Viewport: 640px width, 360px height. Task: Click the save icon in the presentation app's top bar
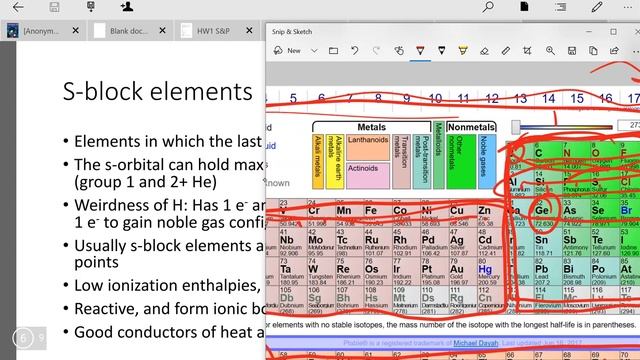click(x=54, y=7)
